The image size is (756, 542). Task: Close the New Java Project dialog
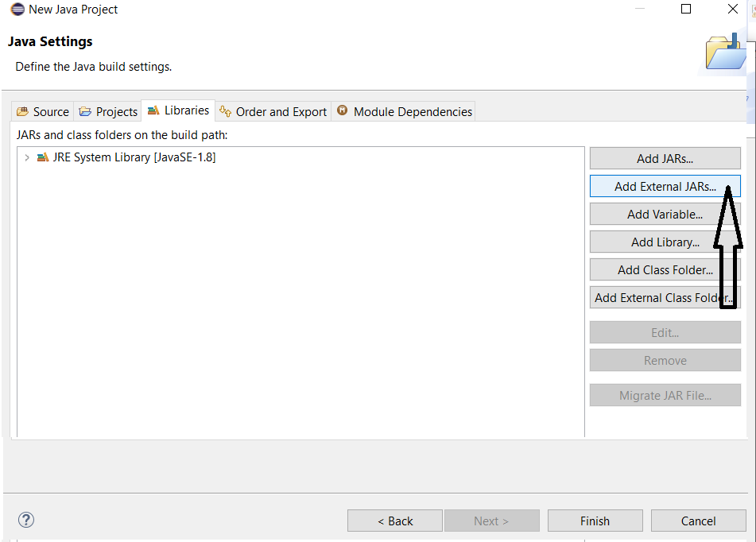(733, 9)
